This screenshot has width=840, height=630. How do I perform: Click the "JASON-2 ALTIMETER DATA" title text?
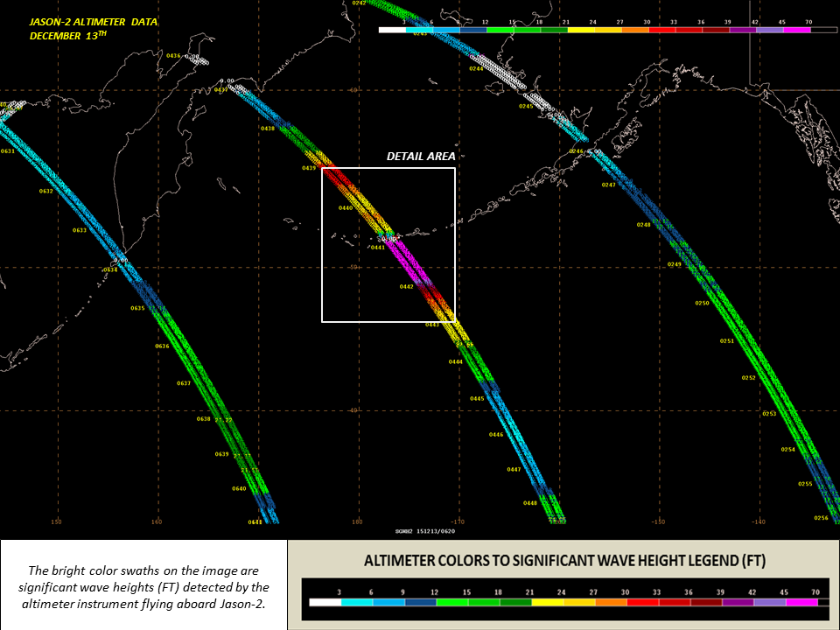tap(94, 22)
